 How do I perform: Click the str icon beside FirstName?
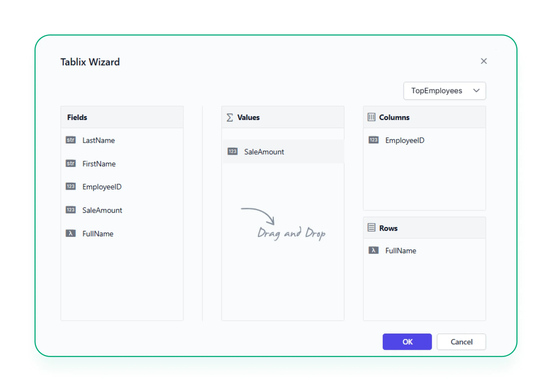[x=71, y=163]
